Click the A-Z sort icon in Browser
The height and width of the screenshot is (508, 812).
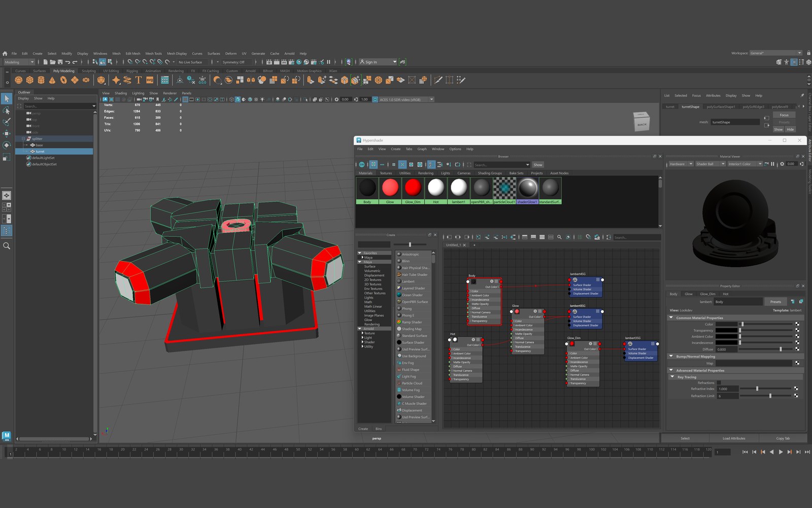pos(431,165)
